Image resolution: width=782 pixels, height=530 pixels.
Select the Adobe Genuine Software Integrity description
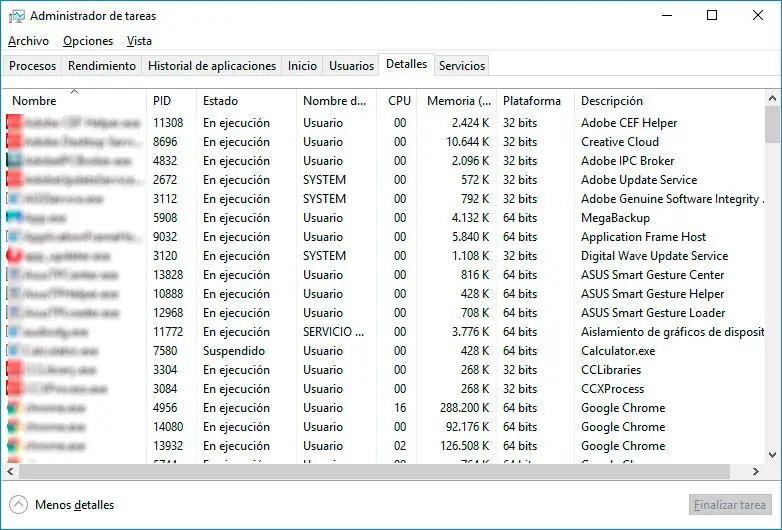point(672,199)
